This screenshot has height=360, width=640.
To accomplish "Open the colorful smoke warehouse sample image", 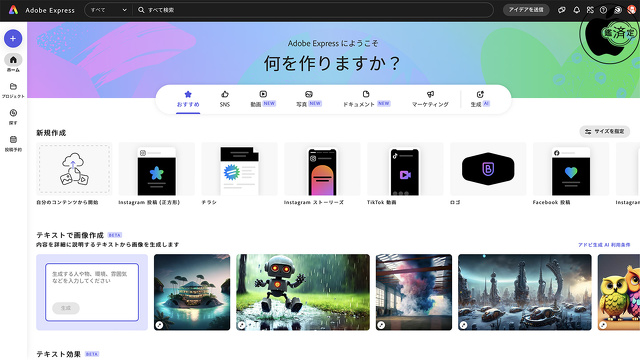I will tap(414, 292).
